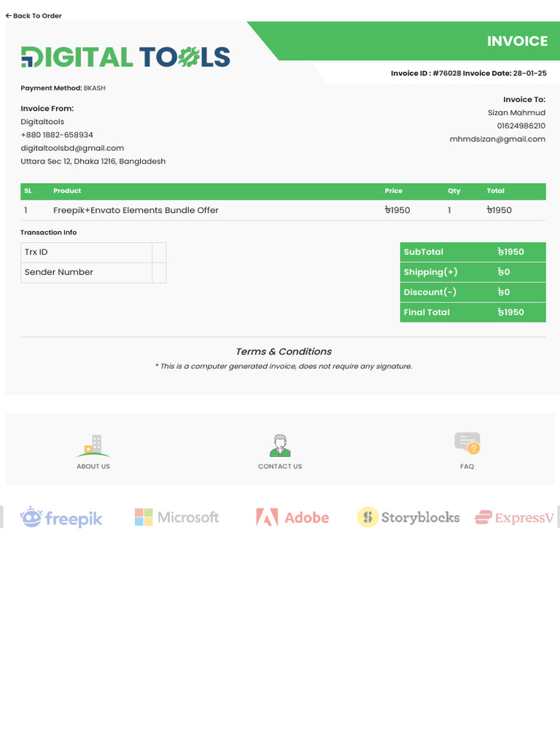Select the Adobe brand logo

(292, 517)
